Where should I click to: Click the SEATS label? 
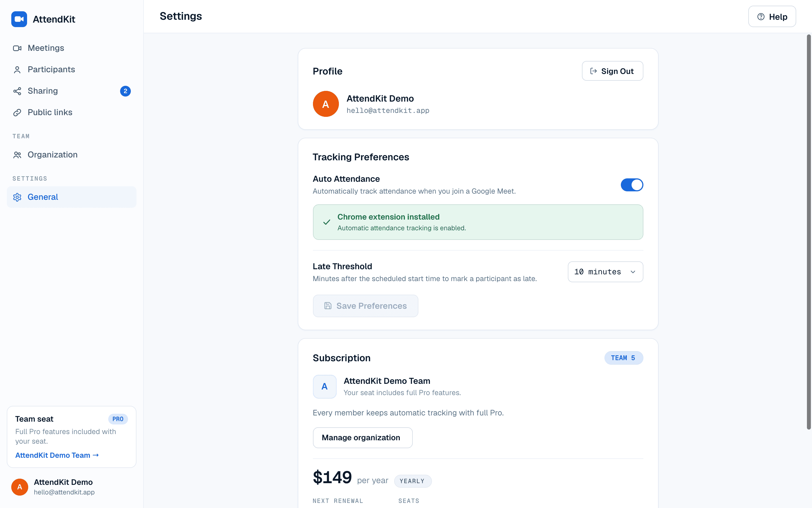point(409,501)
